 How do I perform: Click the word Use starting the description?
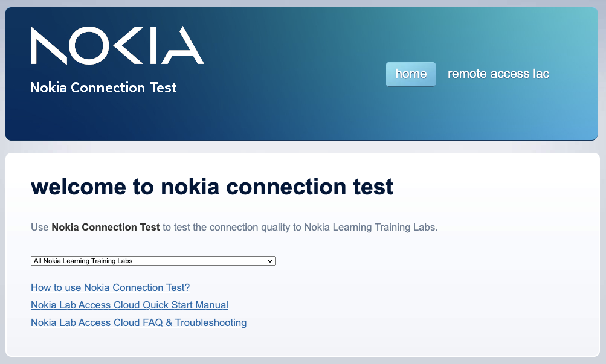40,228
